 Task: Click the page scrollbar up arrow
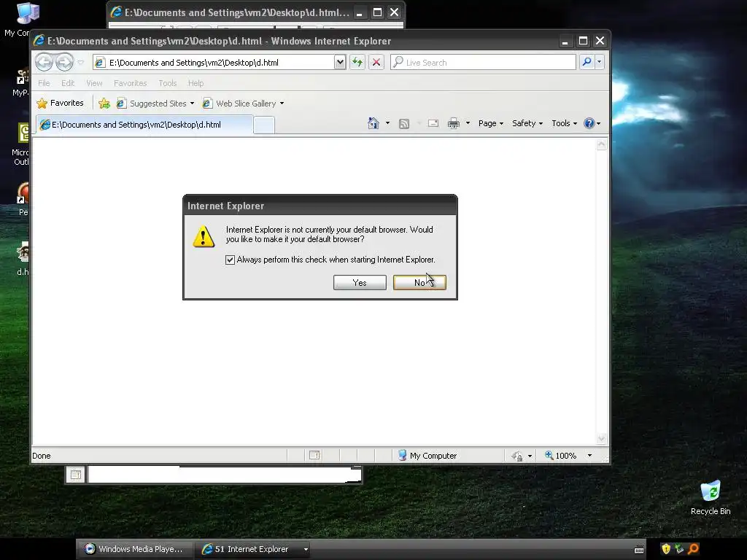click(x=601, y=144)
